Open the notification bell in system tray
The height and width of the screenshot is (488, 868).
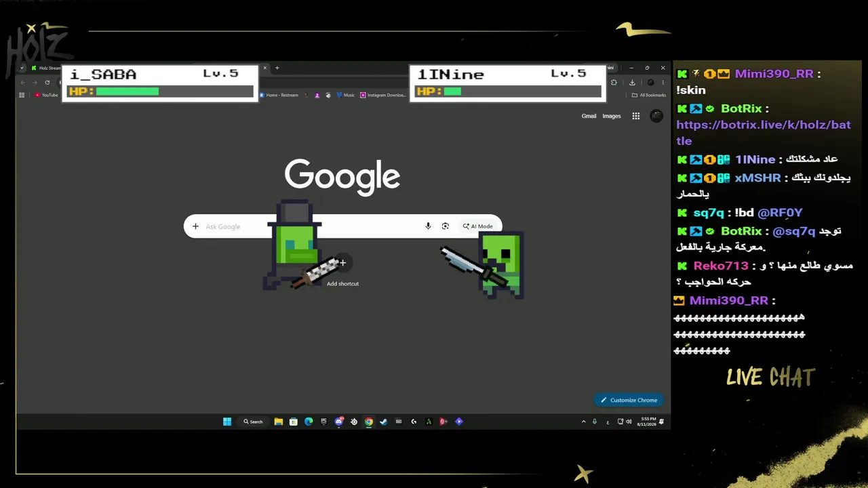click(x=661, y=422)
